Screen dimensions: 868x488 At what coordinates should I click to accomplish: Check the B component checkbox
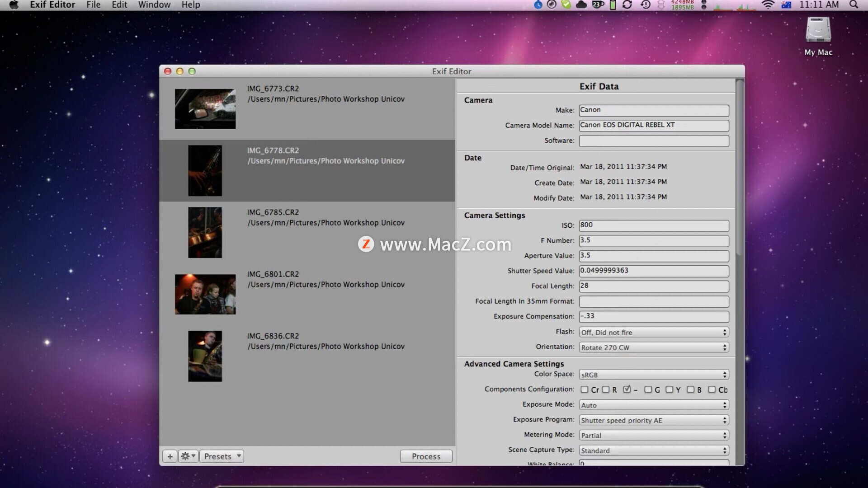coord(690,389)
